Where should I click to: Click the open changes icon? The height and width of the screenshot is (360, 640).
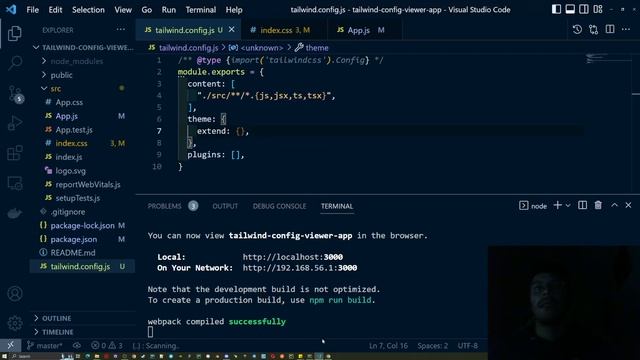593,29
